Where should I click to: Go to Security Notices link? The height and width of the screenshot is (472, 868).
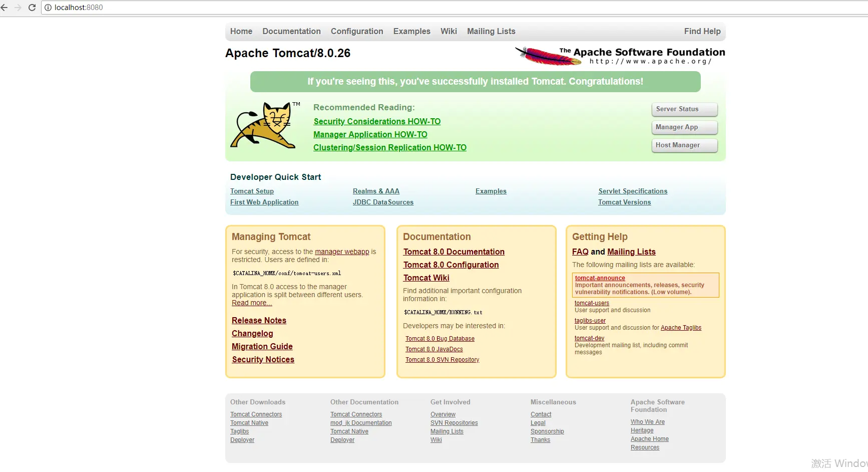coord(263,359)
